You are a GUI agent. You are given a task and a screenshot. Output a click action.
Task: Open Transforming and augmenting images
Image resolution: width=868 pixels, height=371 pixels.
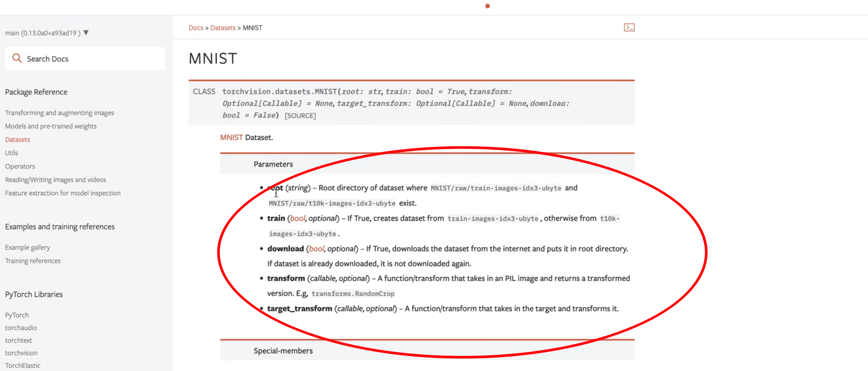[59, 112]
